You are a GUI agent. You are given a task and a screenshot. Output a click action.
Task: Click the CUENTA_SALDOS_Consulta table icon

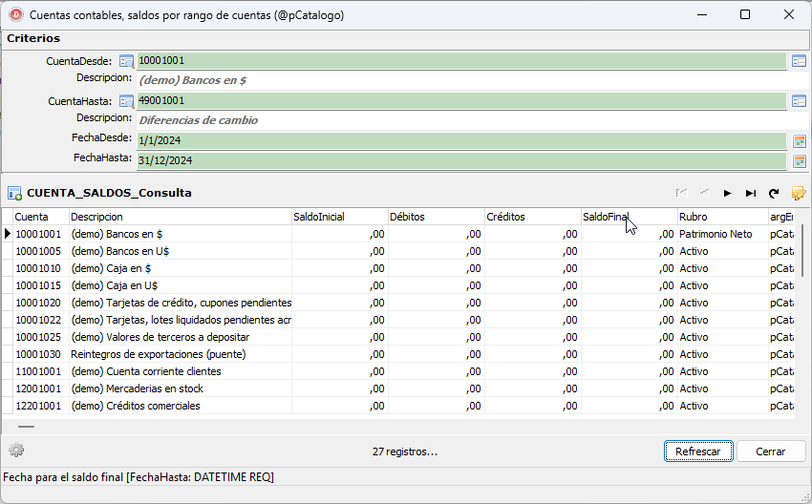click(14, 194)
